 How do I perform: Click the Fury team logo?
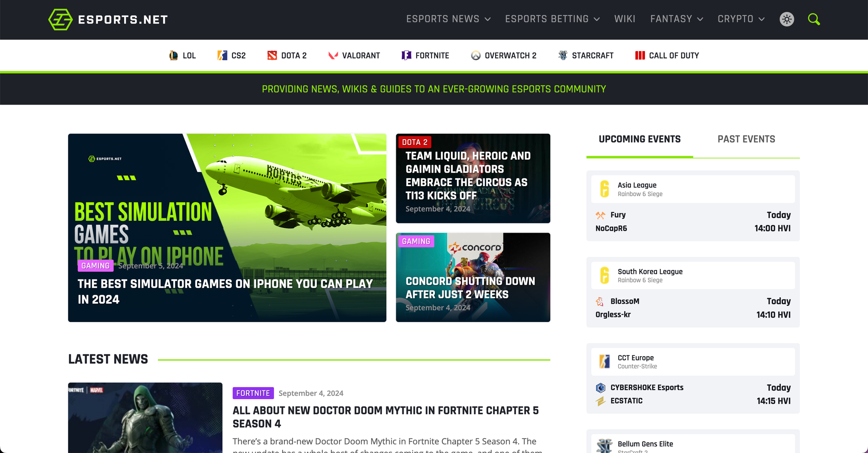pyautogui.click(x=601, y=215)
